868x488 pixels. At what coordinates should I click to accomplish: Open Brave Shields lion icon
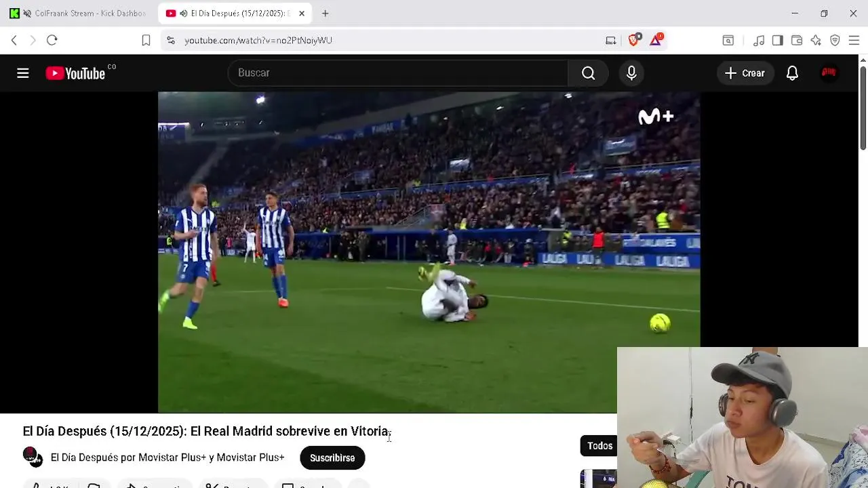(x=634, y=41)
